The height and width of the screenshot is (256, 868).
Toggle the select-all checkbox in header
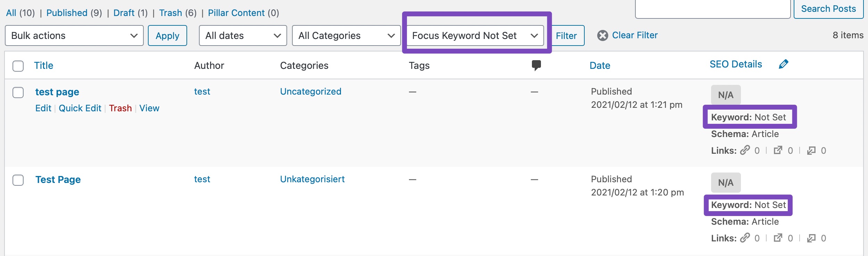[18, 66]
